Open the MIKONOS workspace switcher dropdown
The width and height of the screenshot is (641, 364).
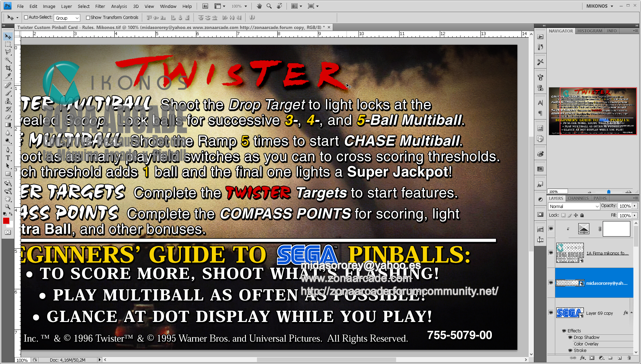[x=600, y=6]
